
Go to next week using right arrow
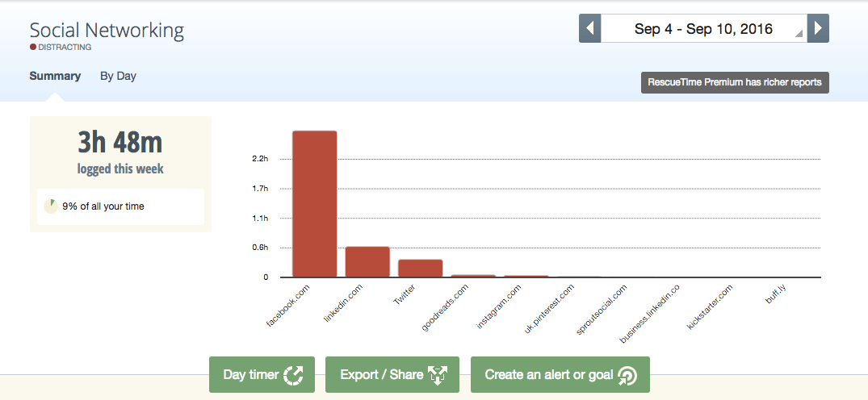pyautogui.click(x=819, y=29)
